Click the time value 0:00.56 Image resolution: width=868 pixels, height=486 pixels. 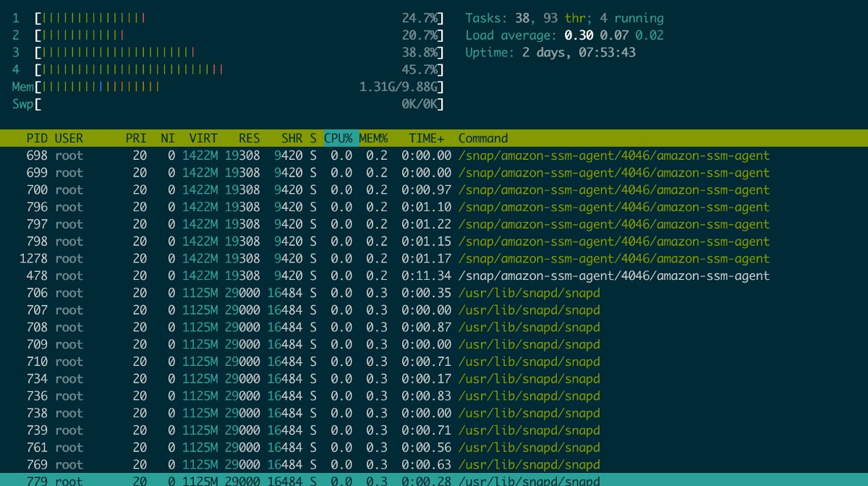(427, 448)
